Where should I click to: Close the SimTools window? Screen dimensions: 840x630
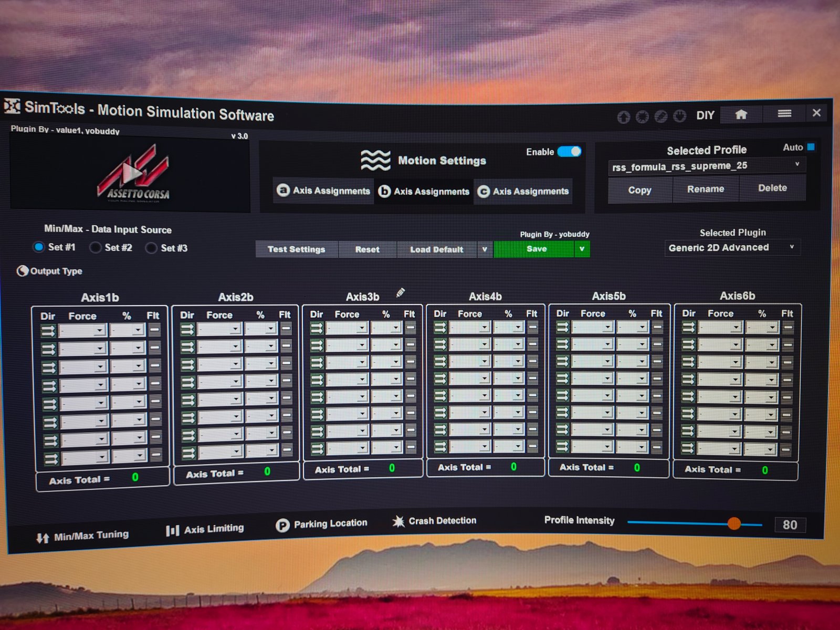click(x=816, y=112)
